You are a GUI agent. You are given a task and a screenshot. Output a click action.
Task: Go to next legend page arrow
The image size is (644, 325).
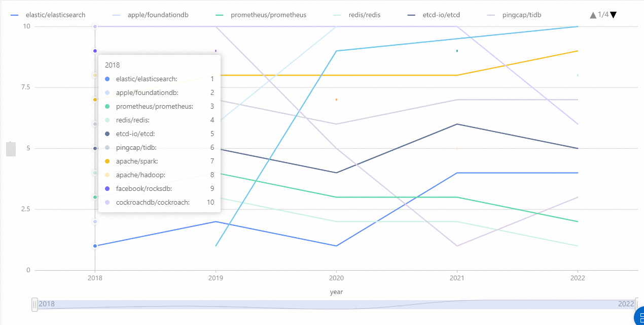click(614, 15)
